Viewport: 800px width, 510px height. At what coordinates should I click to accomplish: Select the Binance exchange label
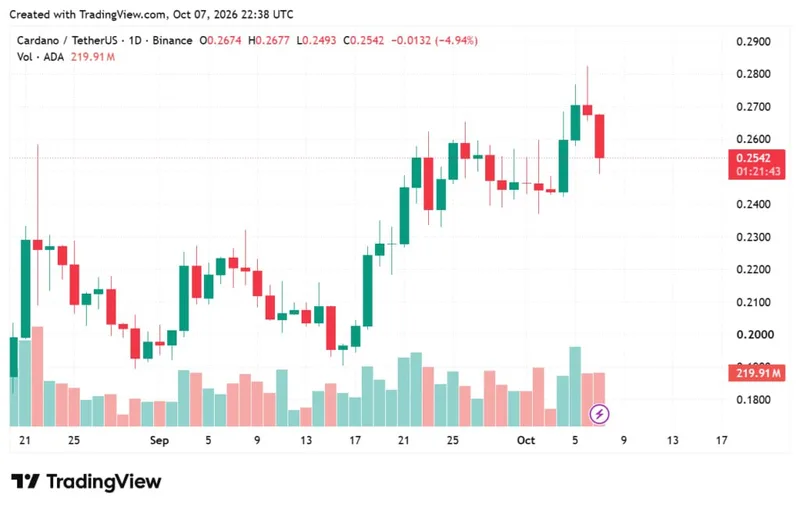click(172, 40)
